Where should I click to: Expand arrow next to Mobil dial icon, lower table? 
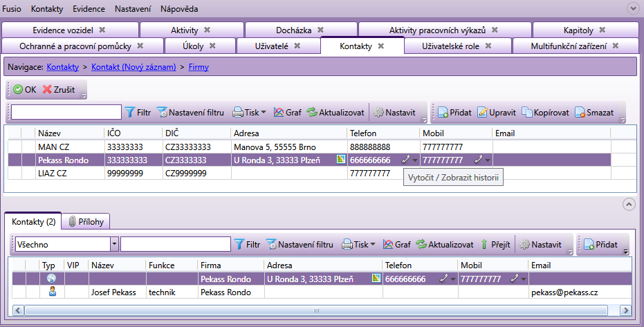click(524, 279)
